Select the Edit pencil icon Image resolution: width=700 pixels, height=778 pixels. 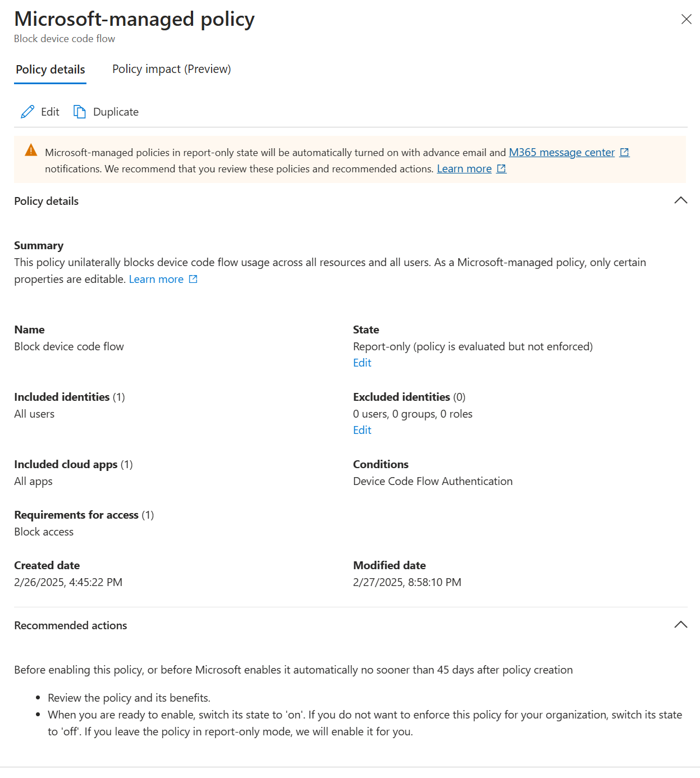[27, 112]
